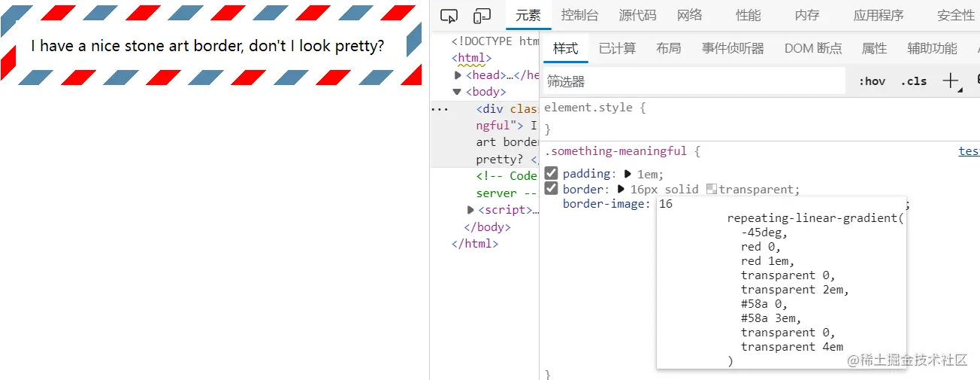Expand the head element node
This screenshot has height=380, width=980.
coord(458,75)
